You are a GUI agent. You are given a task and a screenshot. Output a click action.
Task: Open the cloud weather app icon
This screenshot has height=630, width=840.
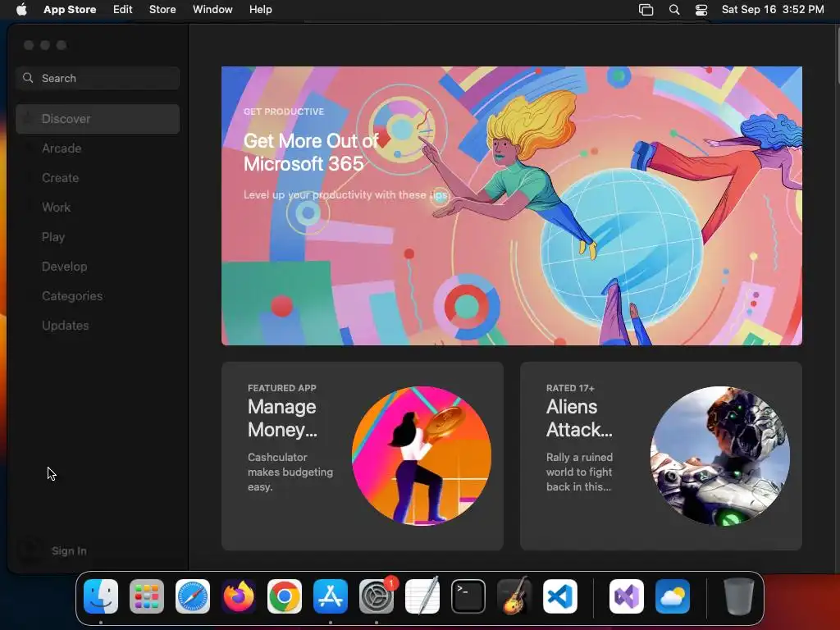click(673, 596)
